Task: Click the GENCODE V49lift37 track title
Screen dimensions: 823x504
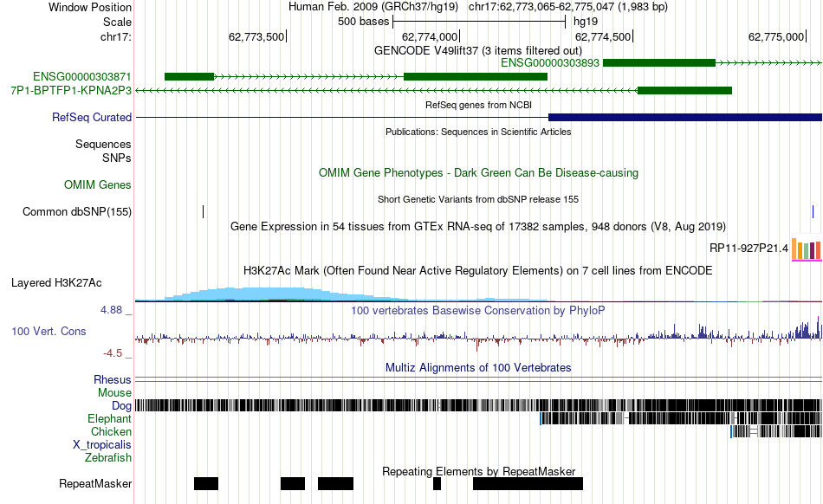Action: 477,50
